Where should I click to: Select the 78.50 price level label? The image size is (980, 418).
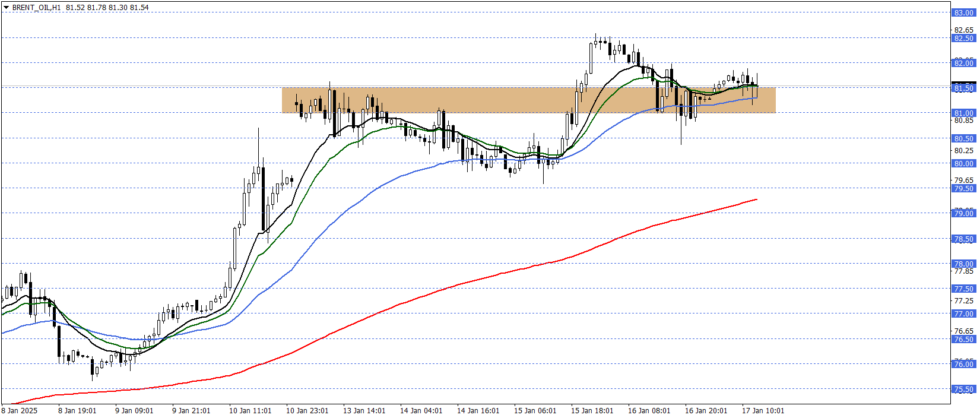963,239
